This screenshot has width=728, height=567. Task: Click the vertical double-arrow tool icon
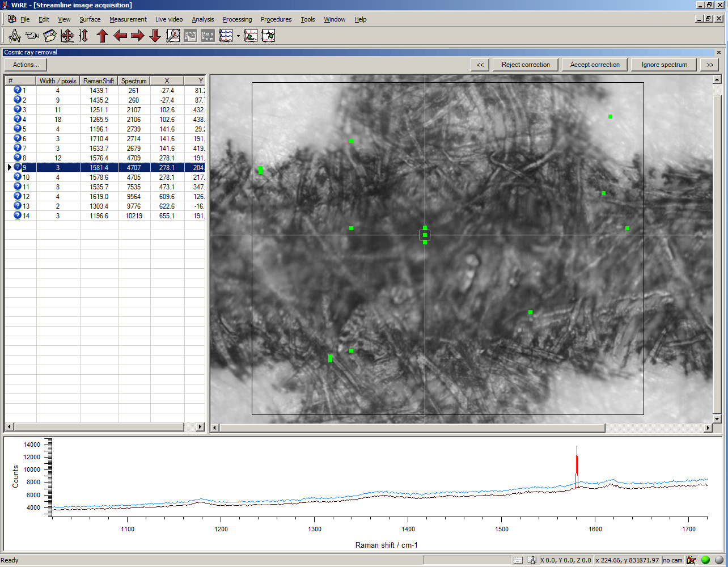(84, 36)
